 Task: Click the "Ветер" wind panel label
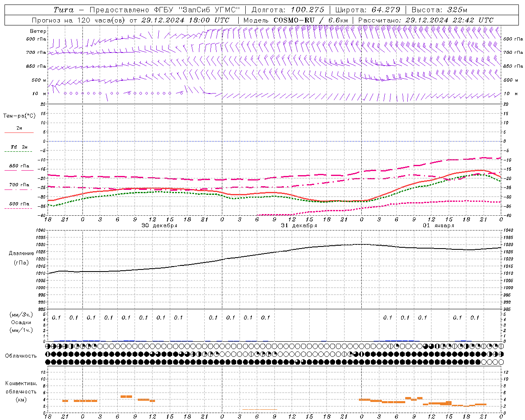tap(38, 31)
